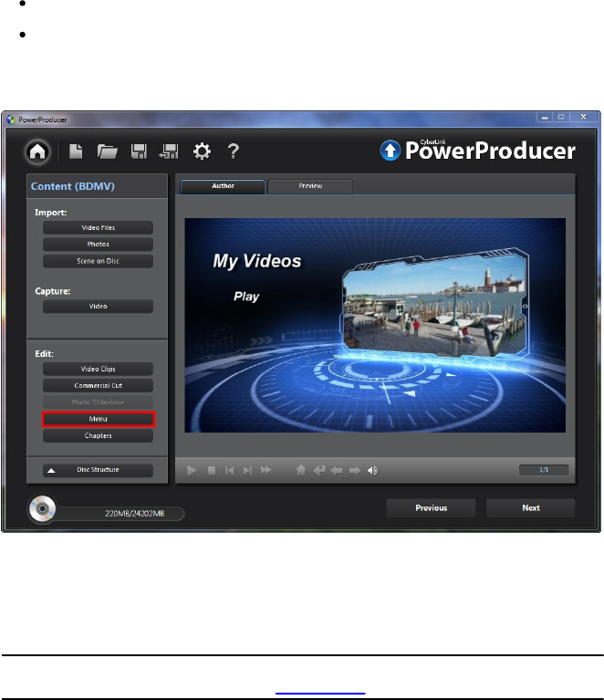
Task: Import Video Files
Action: coord(98,227)
